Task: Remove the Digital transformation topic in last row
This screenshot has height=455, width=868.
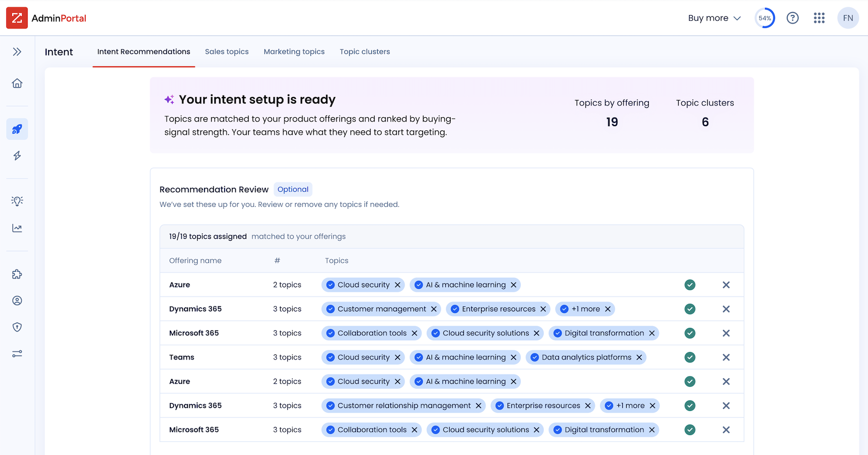Action: point(652,430)
